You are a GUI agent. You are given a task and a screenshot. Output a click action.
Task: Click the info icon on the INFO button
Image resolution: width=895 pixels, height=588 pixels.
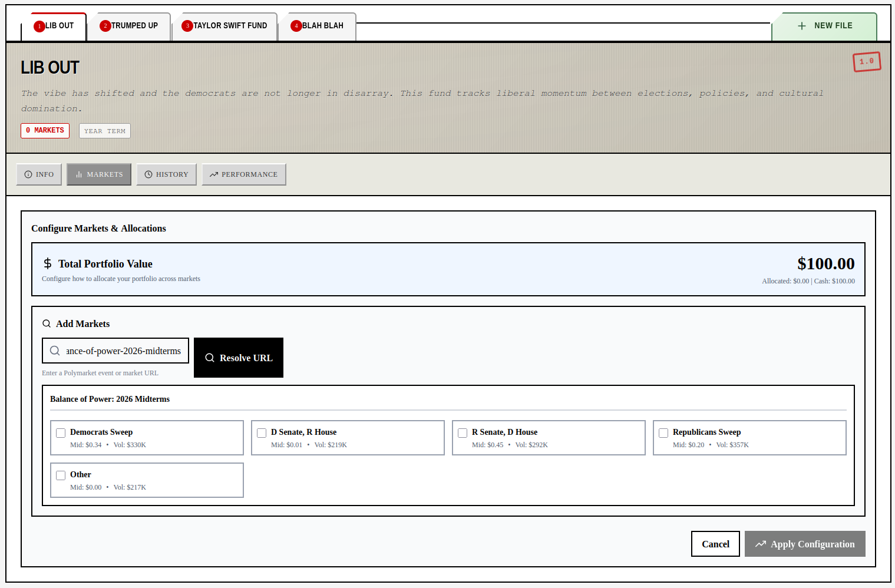pos(29,174)
